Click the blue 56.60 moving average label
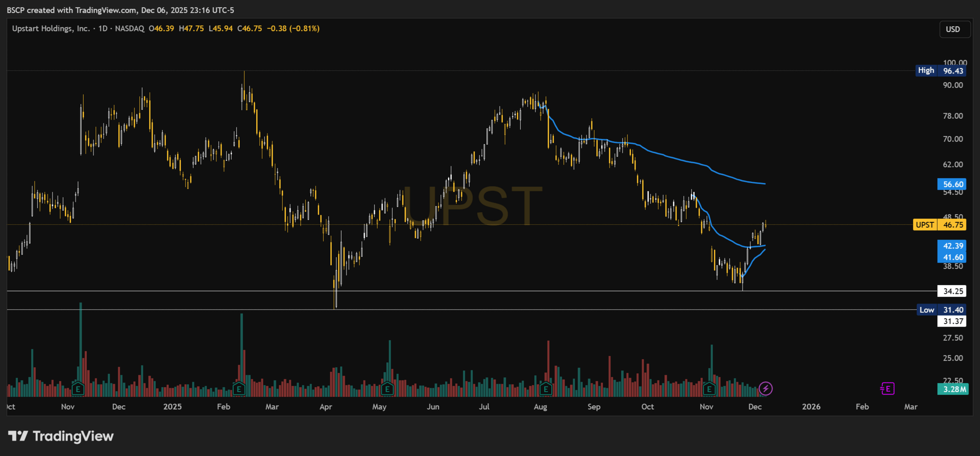 [x=952, y=184]
